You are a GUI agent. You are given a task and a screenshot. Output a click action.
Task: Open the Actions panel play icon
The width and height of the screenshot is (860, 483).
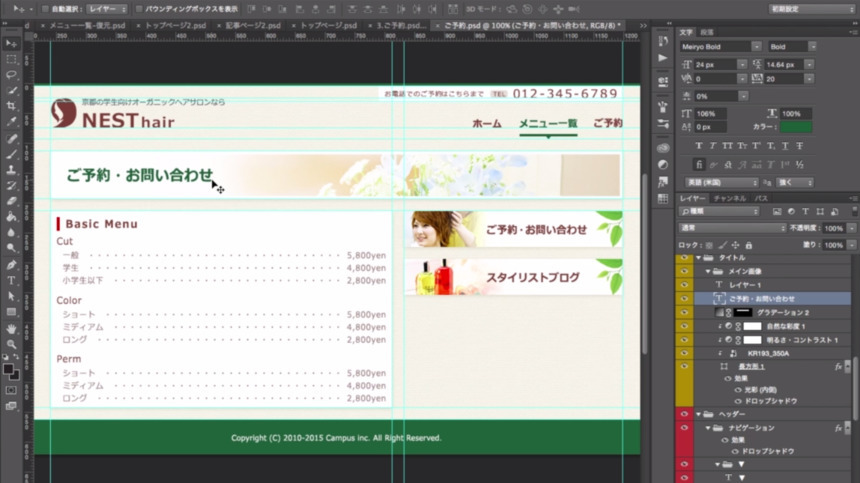click(x=663, y=58)
